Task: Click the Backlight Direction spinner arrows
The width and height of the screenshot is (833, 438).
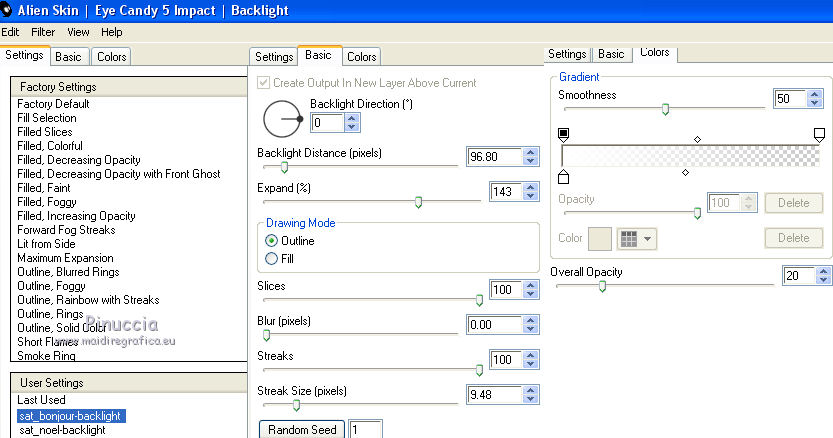Action: 351,123
